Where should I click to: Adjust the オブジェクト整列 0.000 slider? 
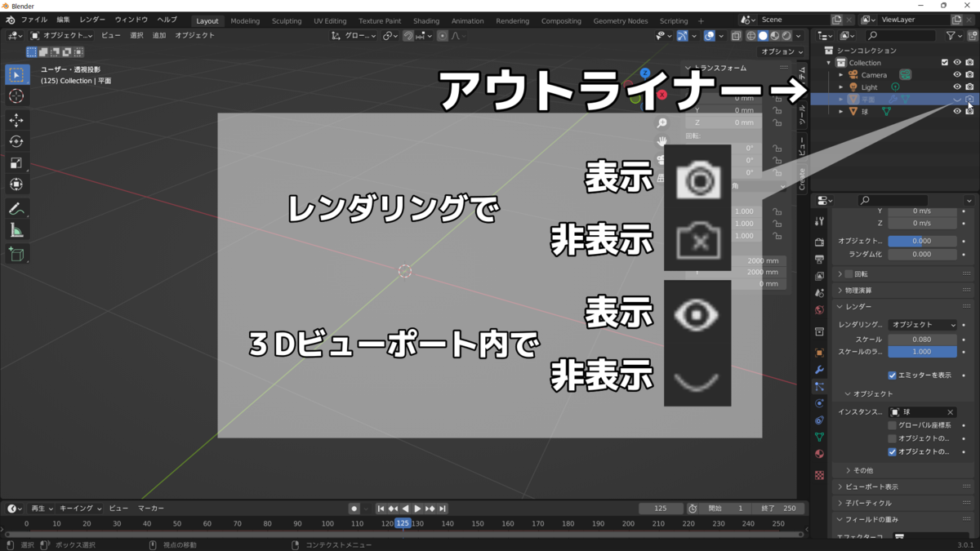point(922,241)
